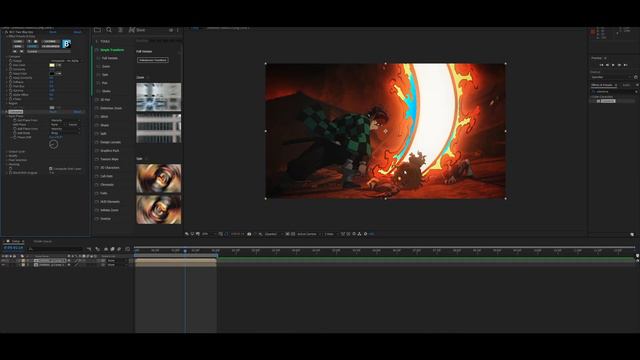Open the Active Camera dropdown

(x=308, y=234)
